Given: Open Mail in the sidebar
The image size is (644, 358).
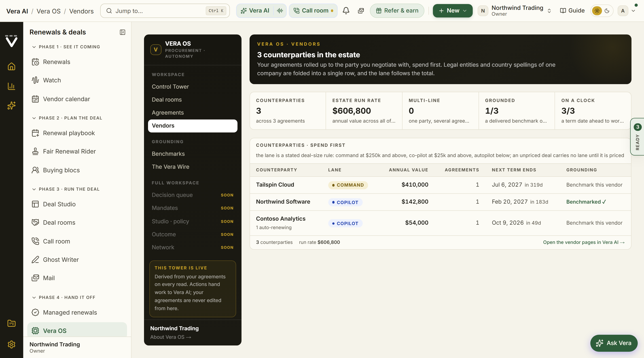Looking at the screenshot, I should [x=77, y=278].
